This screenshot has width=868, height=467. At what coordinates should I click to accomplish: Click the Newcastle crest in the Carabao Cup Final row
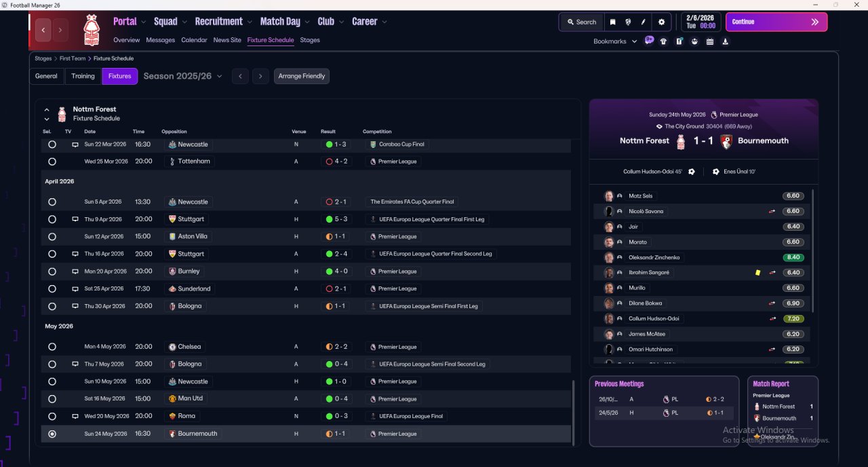172,145
